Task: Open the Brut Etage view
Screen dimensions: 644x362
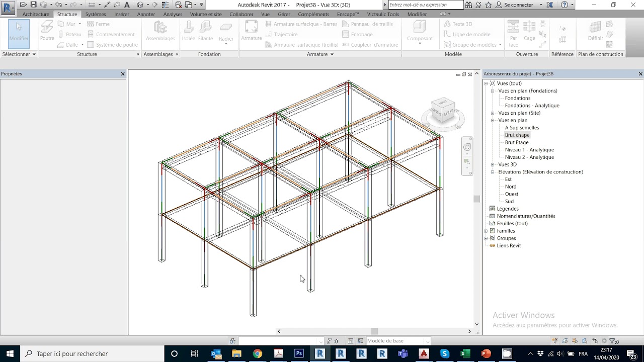Action: coord(517,142)
